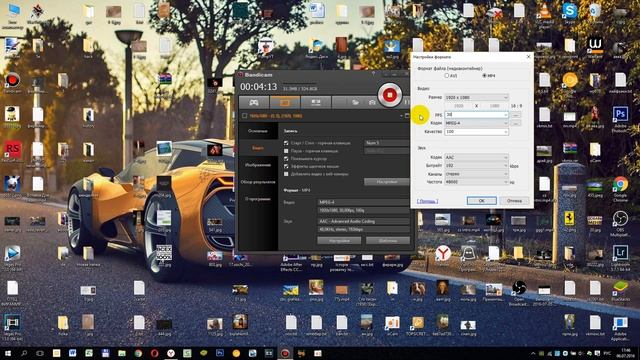The width and height of the screenshot is (640, 360).
Task: Open the FPS dropdown
Action: pyautogui.click(x=505, y=115)
